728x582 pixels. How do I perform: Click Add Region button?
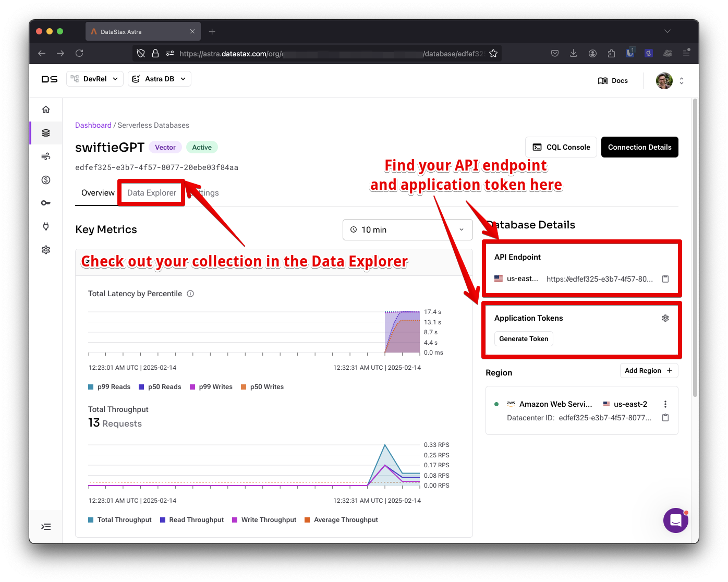649,371
